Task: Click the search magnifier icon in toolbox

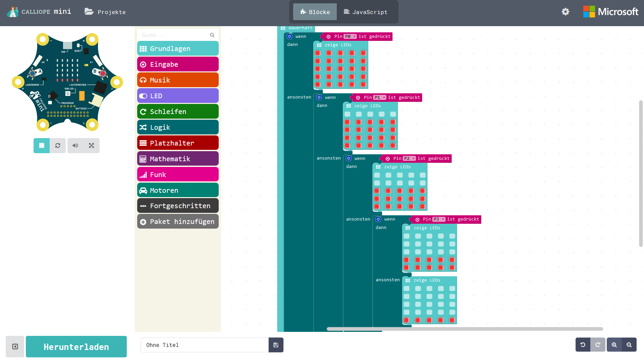Action: tap(212, 35)
